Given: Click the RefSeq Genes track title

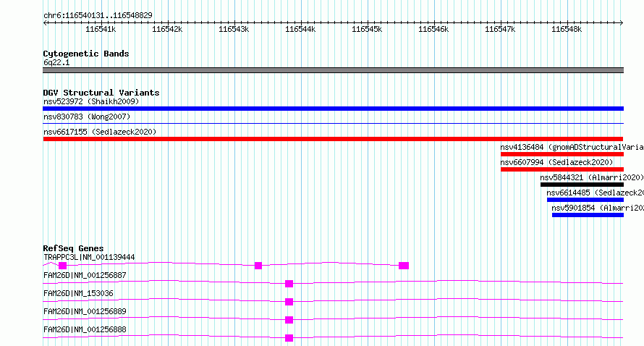Looking at the screenshot, I should 73,248.
